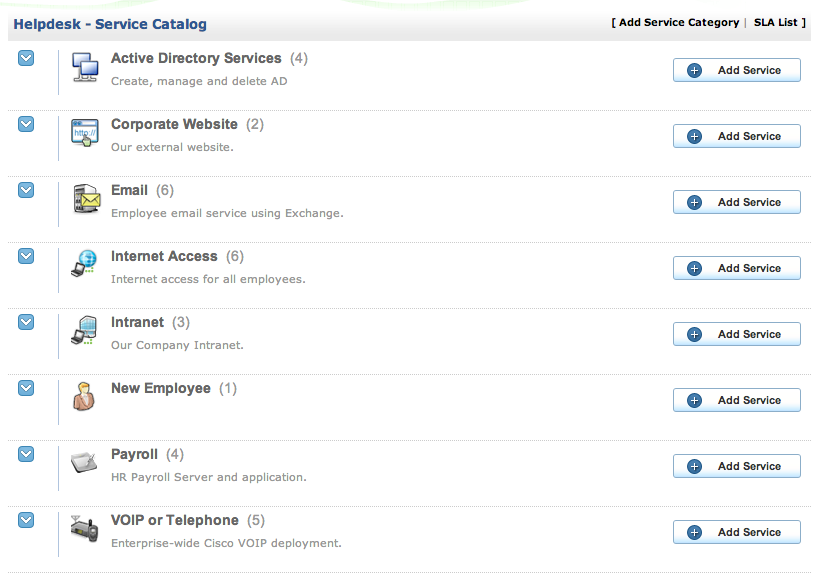The width and height of the screenshot is (816, 581).
Task: Open the Intranet category title link
Action: click(137, 322)
